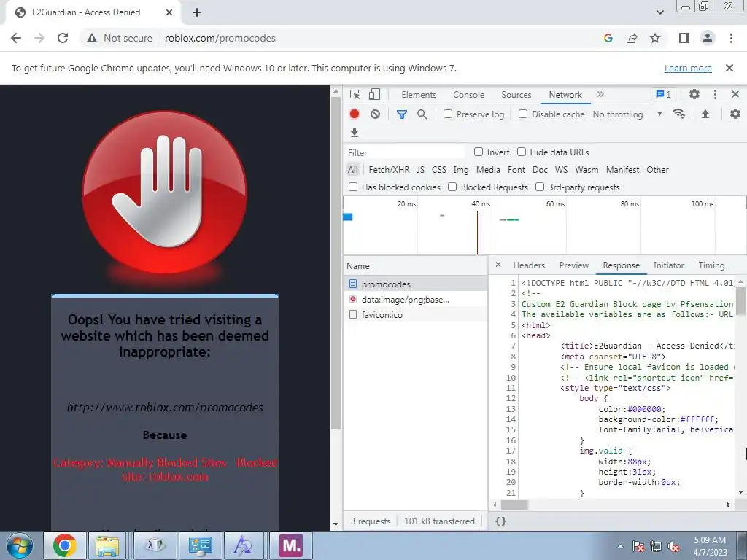Reload the page

pos(63,38)
